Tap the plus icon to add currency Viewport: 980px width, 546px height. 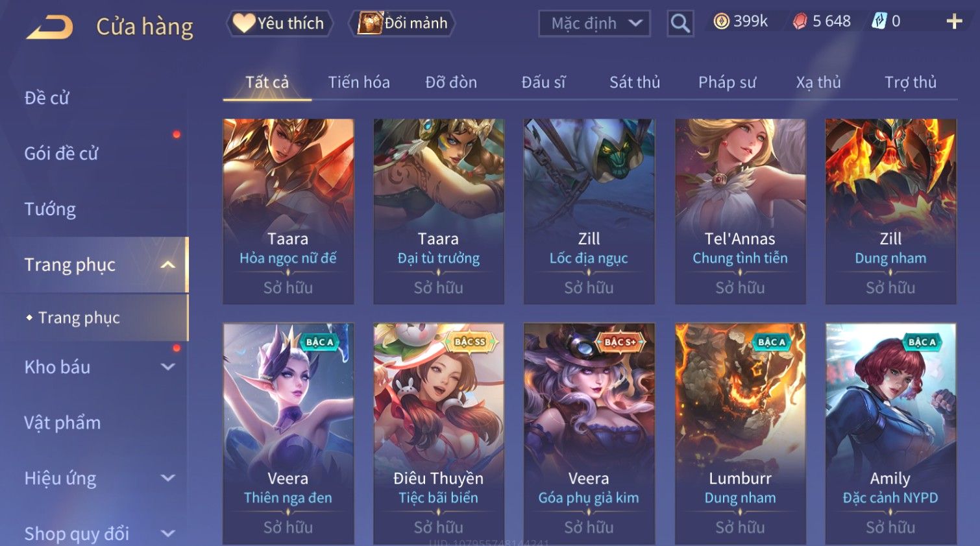tap(954, 21)
